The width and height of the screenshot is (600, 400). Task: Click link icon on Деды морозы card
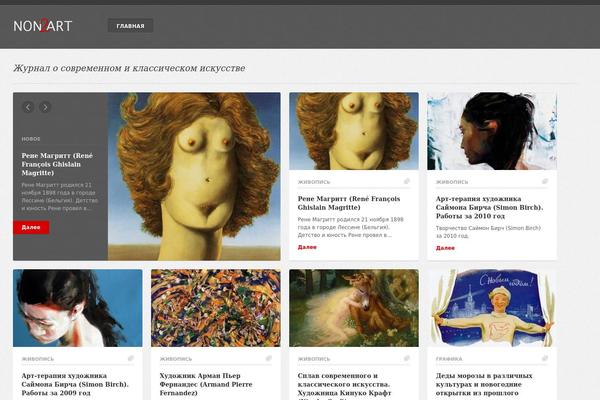click(x=545, y=358)
